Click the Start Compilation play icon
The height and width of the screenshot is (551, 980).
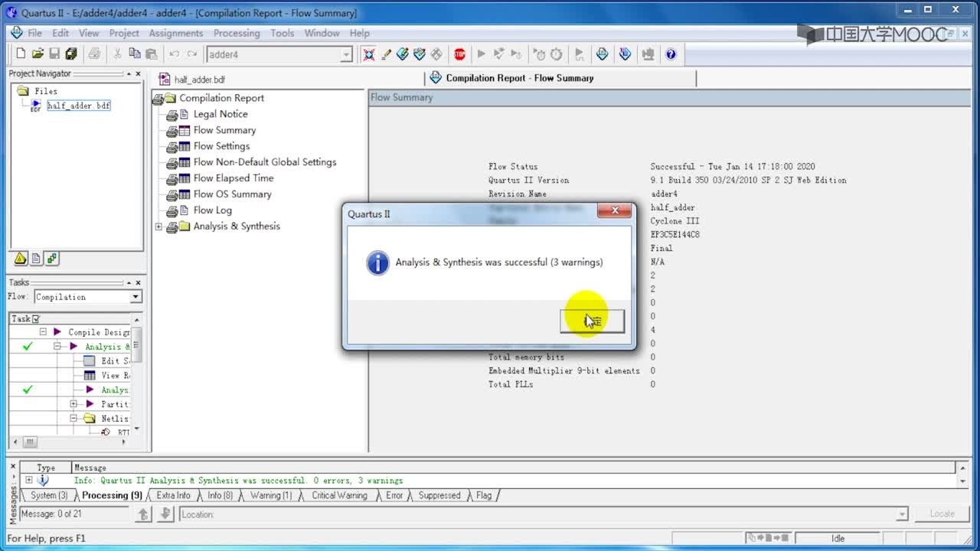481,54
